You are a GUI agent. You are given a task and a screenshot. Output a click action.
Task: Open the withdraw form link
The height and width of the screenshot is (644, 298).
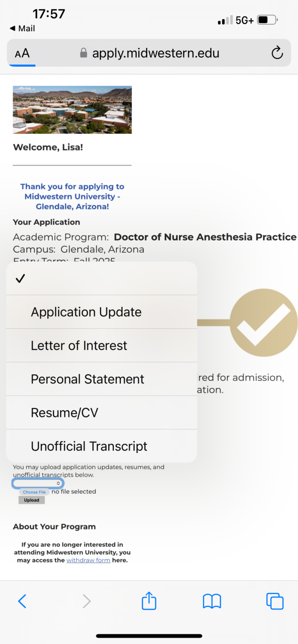[88, 560]
